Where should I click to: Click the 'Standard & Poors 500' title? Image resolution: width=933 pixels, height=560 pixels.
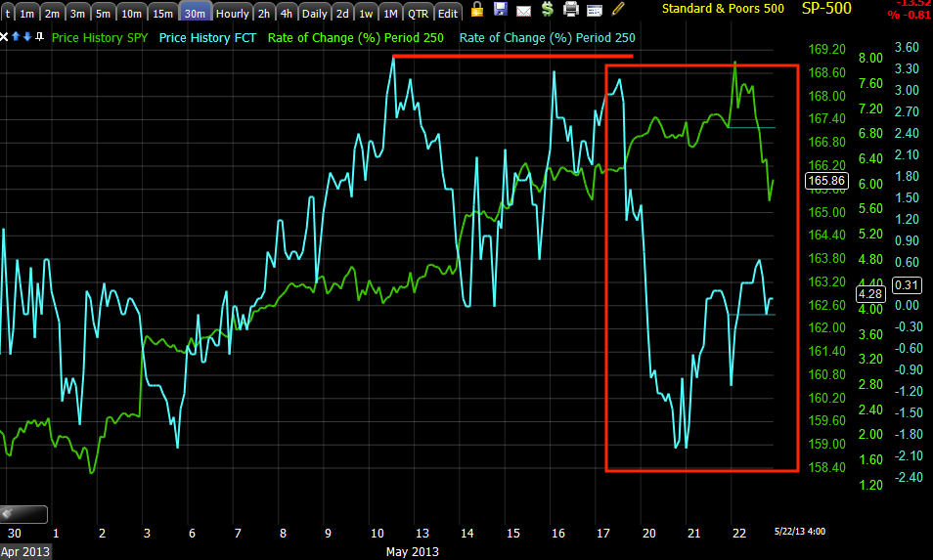pyautogui.click(x=723, y=9)
